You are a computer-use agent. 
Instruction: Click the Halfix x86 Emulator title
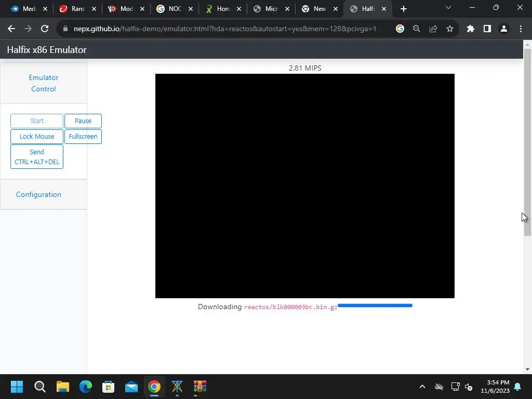(x=47, y=49)
